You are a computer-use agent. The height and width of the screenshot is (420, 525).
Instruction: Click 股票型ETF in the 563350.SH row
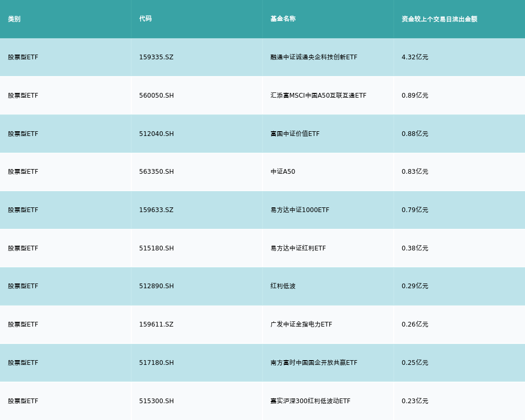(23, 172)
